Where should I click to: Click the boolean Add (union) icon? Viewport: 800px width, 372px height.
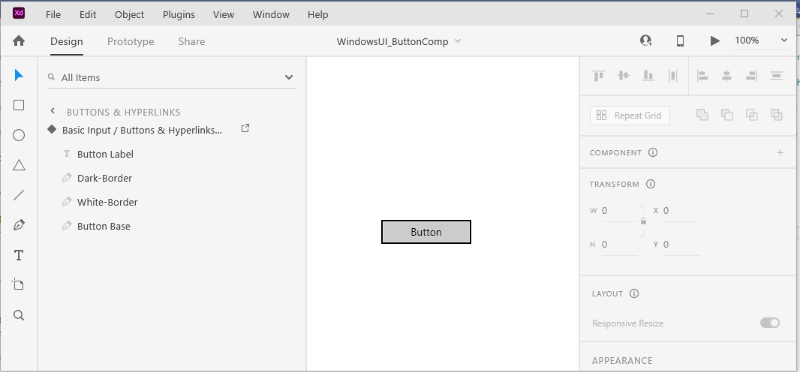coord(703,115)
